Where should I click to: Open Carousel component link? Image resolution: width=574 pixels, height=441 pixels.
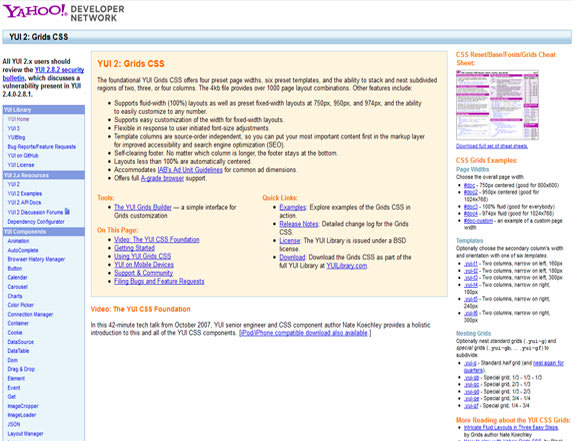click(18, 287)
